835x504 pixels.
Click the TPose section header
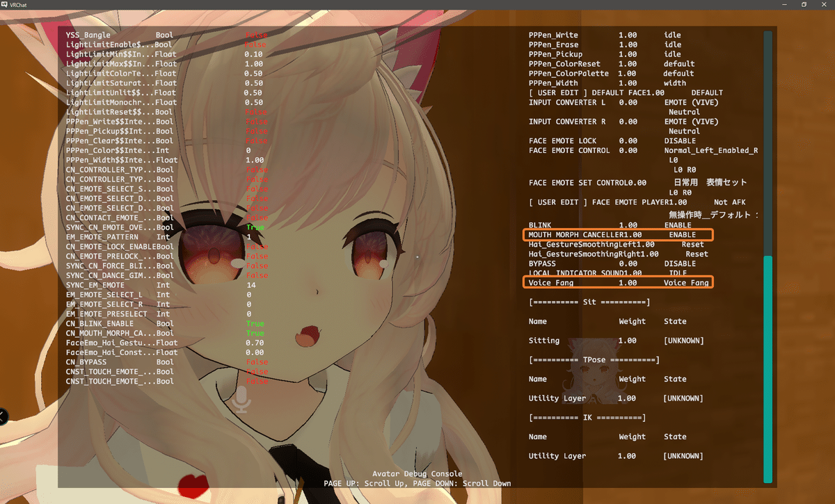(594, 360)
